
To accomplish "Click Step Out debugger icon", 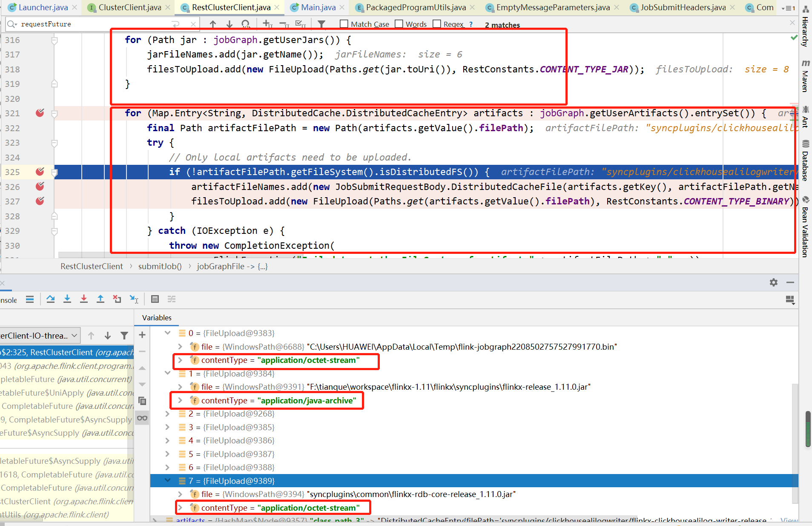I will pyautogui.click(x=100, y=299).
